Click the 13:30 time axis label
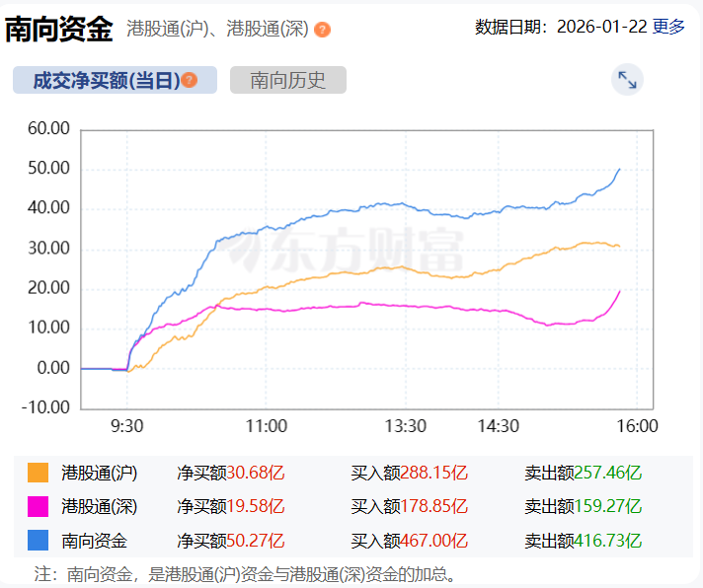This screenshot has width=703, height=588. [x=405, y=426]
